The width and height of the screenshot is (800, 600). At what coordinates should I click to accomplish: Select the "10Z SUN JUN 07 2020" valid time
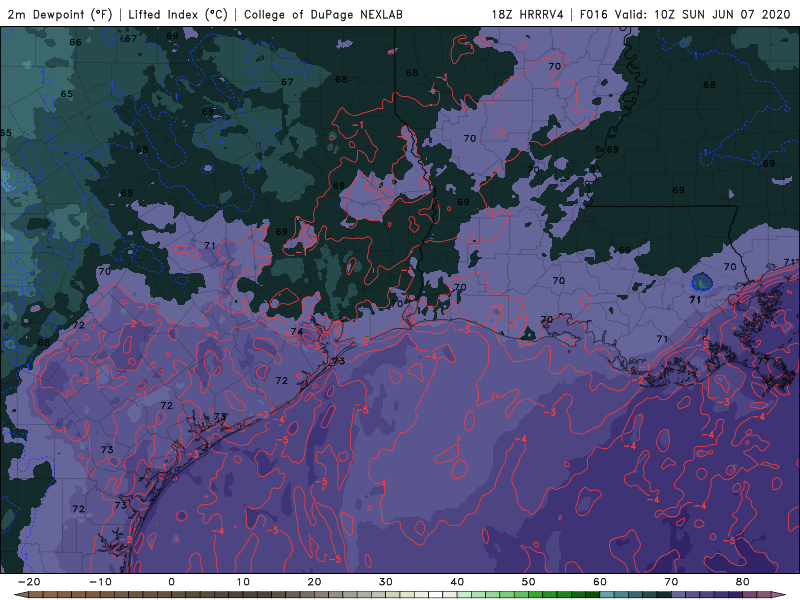click(x=722, y=14)
